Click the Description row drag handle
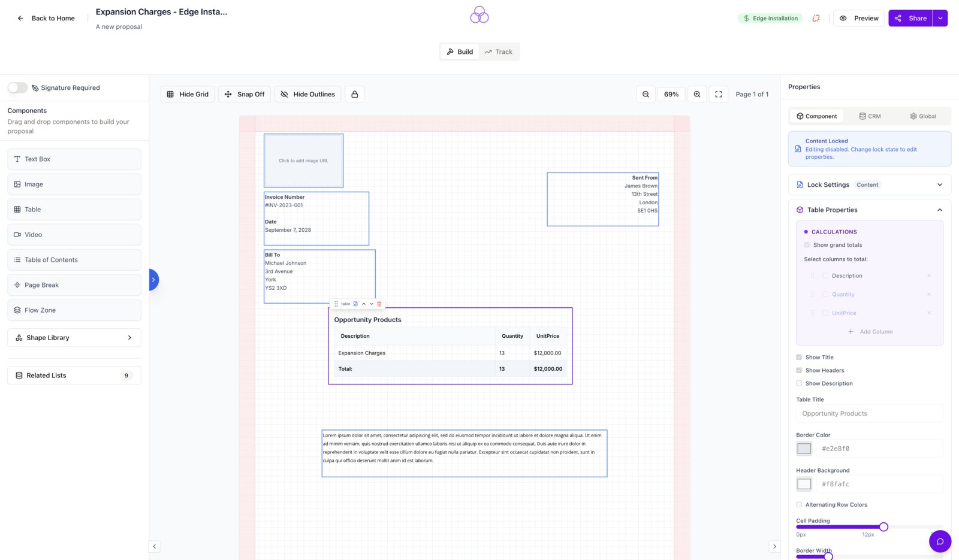This screenshot has width=959, height=560. [813, 276]
